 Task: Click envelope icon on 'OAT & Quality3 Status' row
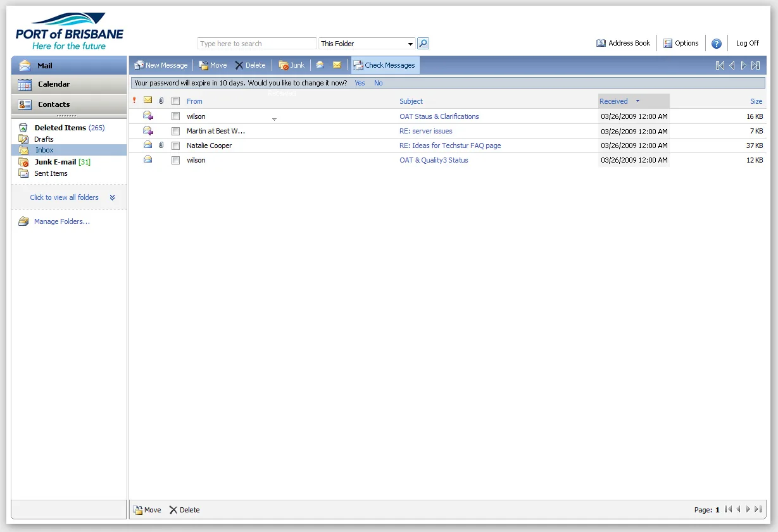[147, 159]
